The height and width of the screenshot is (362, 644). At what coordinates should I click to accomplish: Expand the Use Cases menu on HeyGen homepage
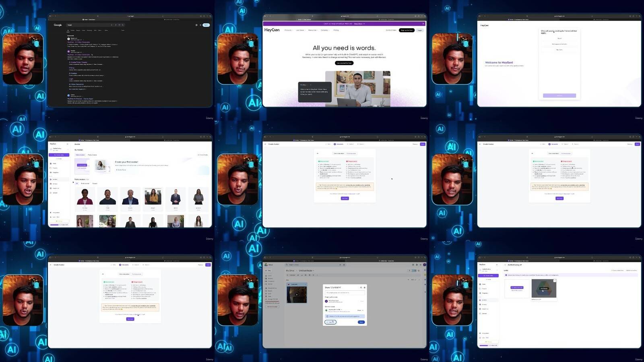coord(301,30)
